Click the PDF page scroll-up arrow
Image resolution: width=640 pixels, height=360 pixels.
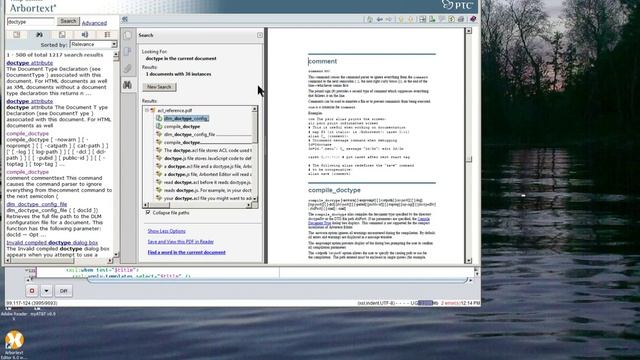tap(469, 31)
